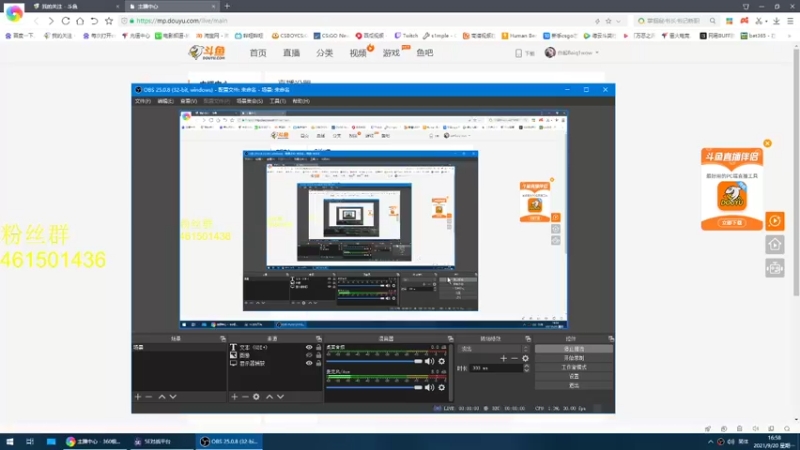800x450 pixels.
Task: Open the 淡出 transition dropdown
Action: tap(494, 349)
